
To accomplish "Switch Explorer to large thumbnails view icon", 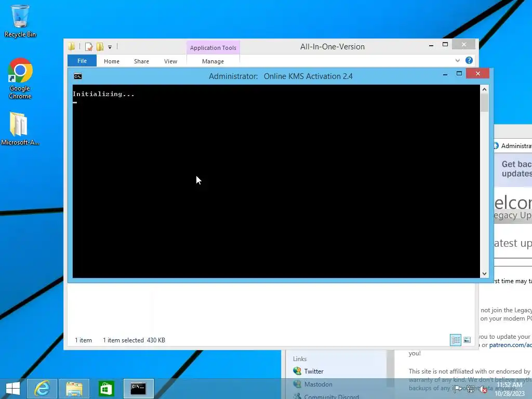I will tap(467, 340).
